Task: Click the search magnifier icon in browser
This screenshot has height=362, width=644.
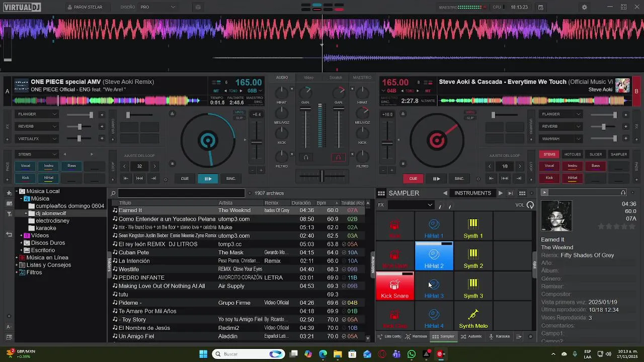Action: point(114,193)
